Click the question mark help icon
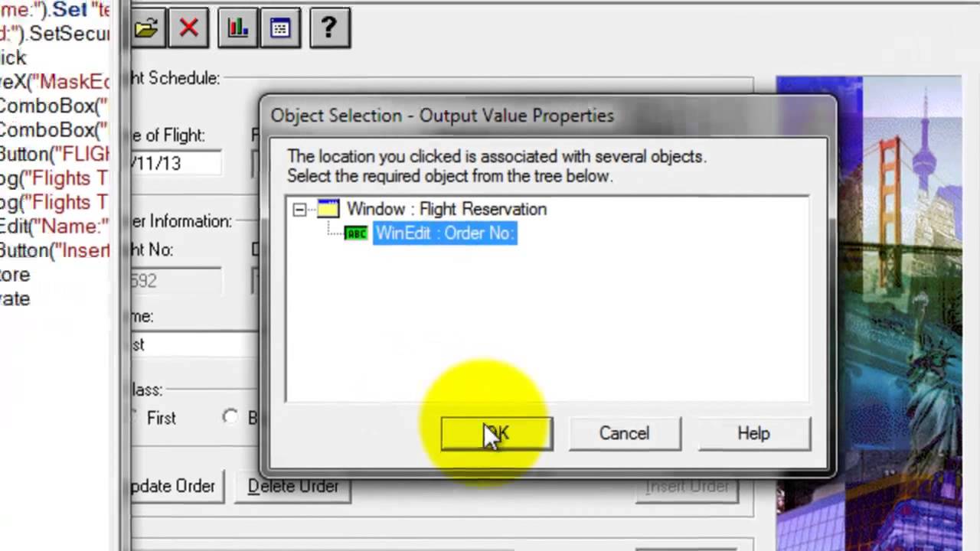 click(329, 29)
